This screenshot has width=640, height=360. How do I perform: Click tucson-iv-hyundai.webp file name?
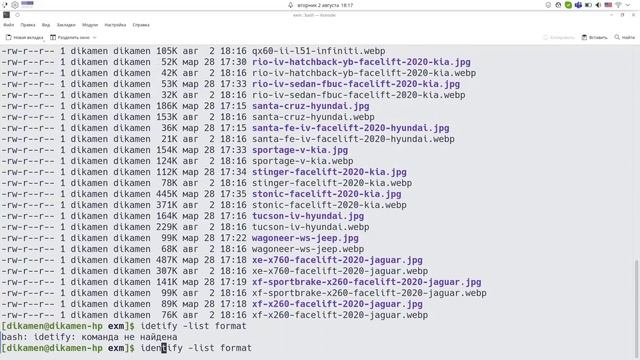tap(311, 227)
